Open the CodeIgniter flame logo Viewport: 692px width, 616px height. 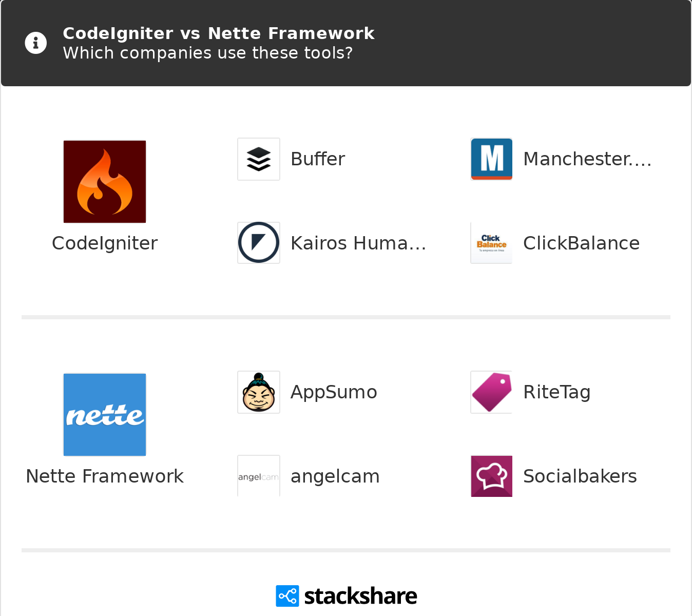pyautogui.click(x=105, y=182)
